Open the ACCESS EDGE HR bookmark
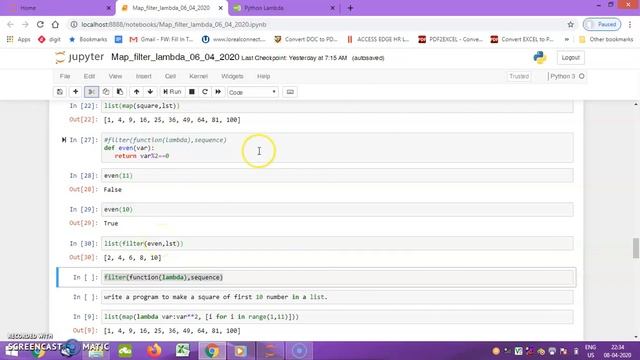This screenshot has width=640, height=360. 378,39
